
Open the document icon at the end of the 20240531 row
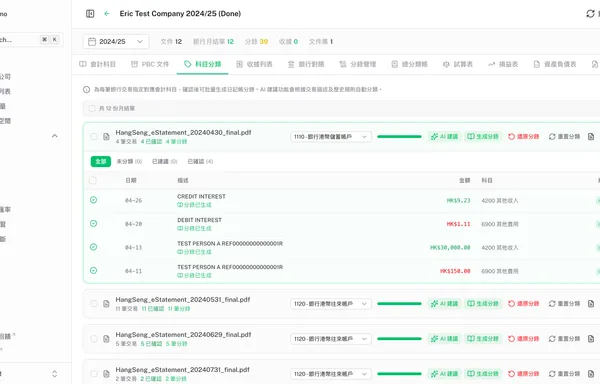click(x=591, y=304)
